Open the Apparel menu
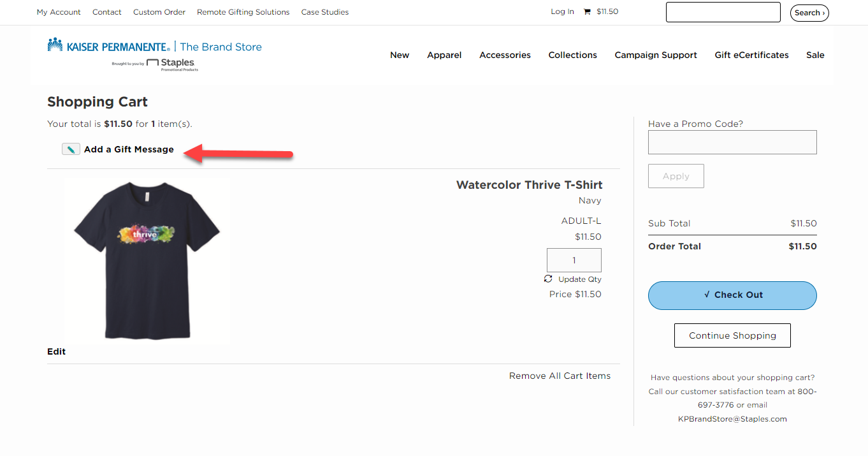Viewport: 868px width, 456px height. pyautogui.click(x=444, y=55)
